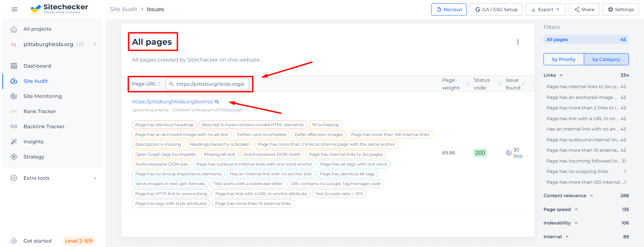Open Dashboard in sidebar

37,66
